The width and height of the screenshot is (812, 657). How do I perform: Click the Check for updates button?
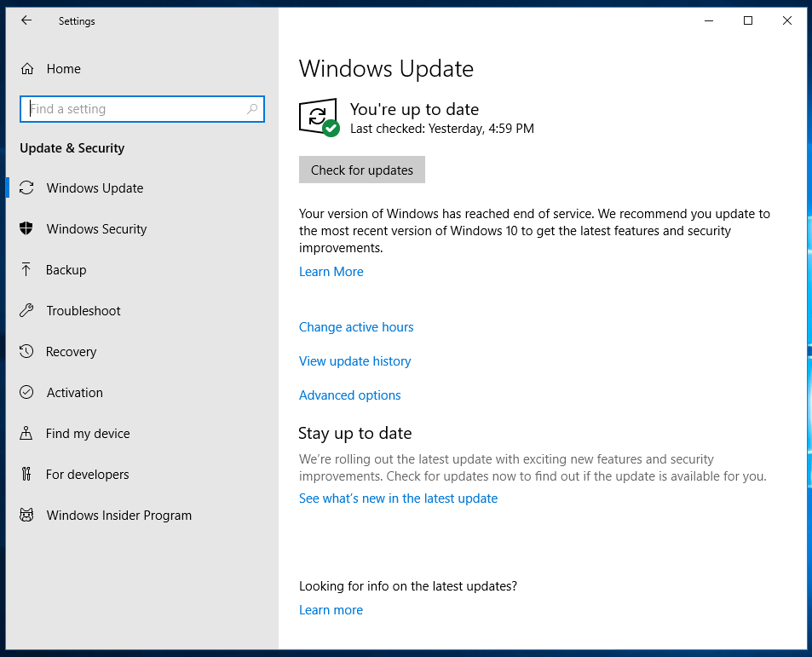pyautogui.click(x=362, y=170)
